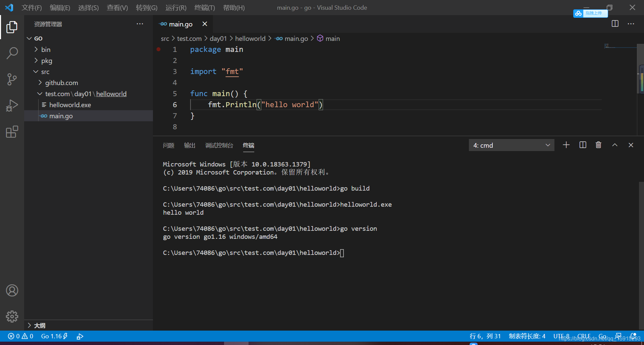Open the 查看(V) View menu

(x=117, y=7)
